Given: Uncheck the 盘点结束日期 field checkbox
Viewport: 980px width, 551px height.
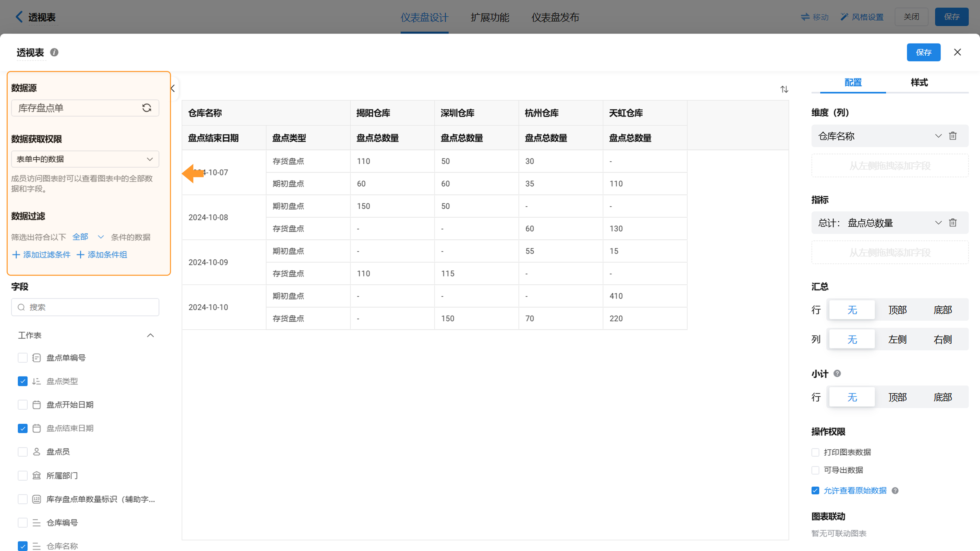Looking at the screenshot, I should (23, 428).
